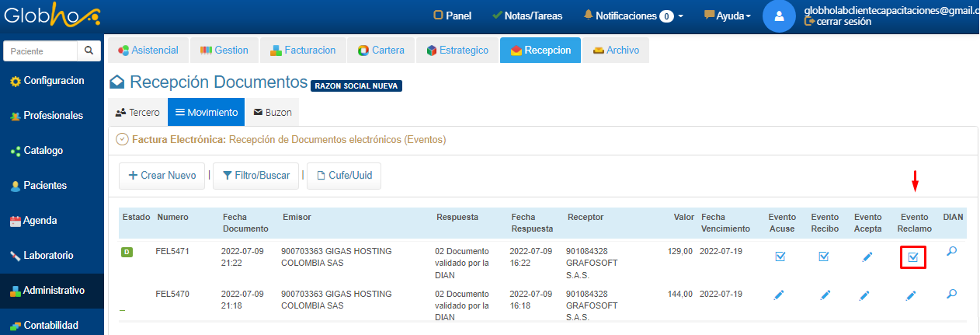
Task: Expand the Notificaciones dropdown
Action: (x=633, y=16)
